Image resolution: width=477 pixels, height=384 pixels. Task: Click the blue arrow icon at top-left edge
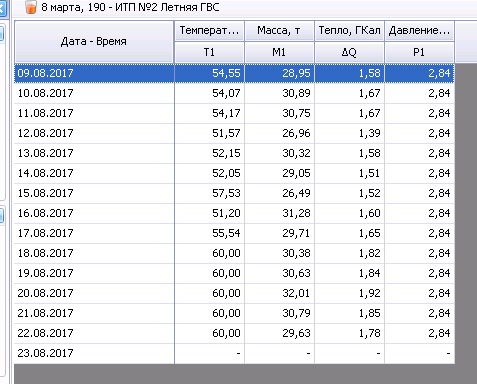point(2,7)
